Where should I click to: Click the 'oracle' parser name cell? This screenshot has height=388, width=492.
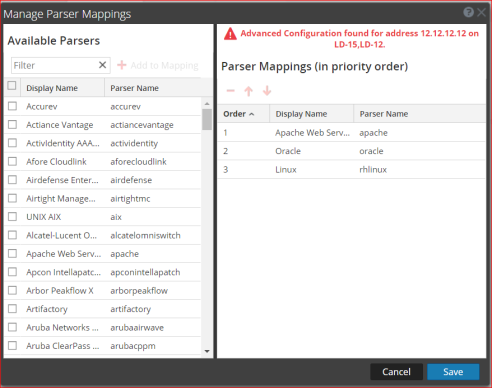coord(371,151)
